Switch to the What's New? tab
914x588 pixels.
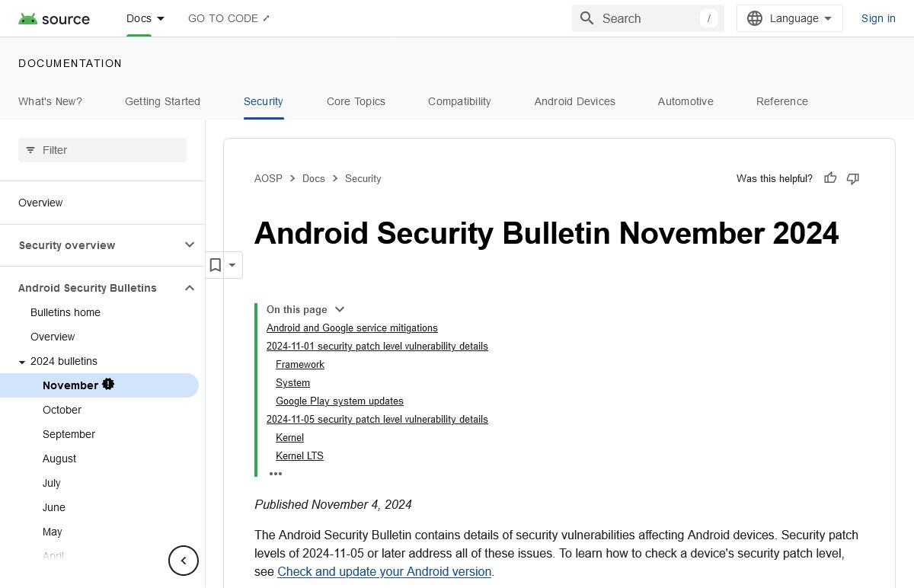[50, 101]
